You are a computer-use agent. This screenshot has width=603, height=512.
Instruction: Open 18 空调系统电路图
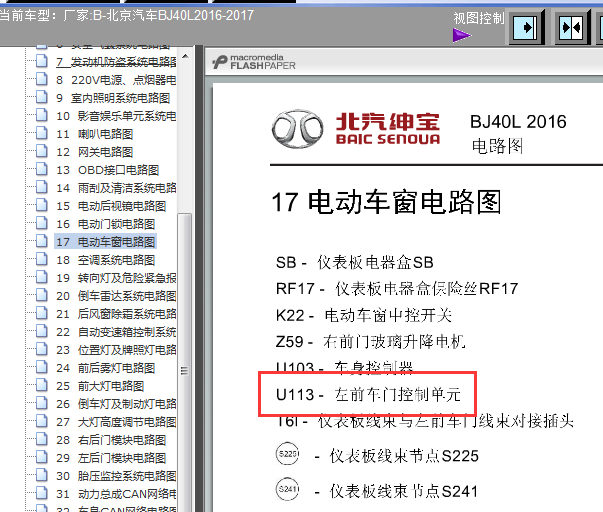click(x=106, y=260)
